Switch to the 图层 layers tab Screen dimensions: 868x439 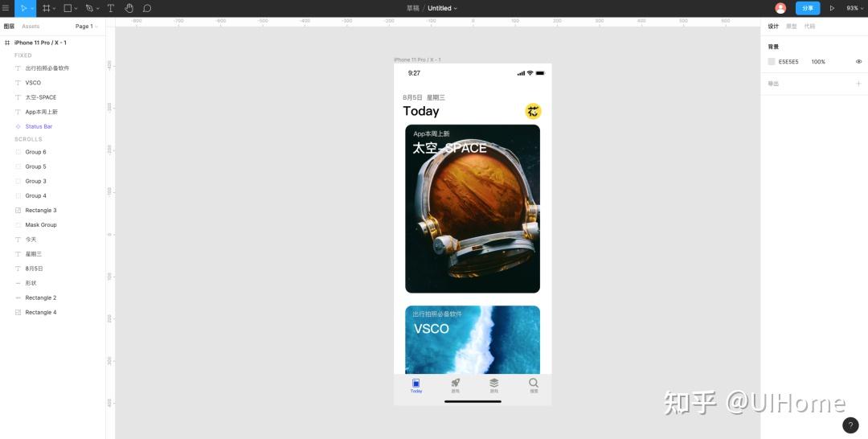point(9,26)
